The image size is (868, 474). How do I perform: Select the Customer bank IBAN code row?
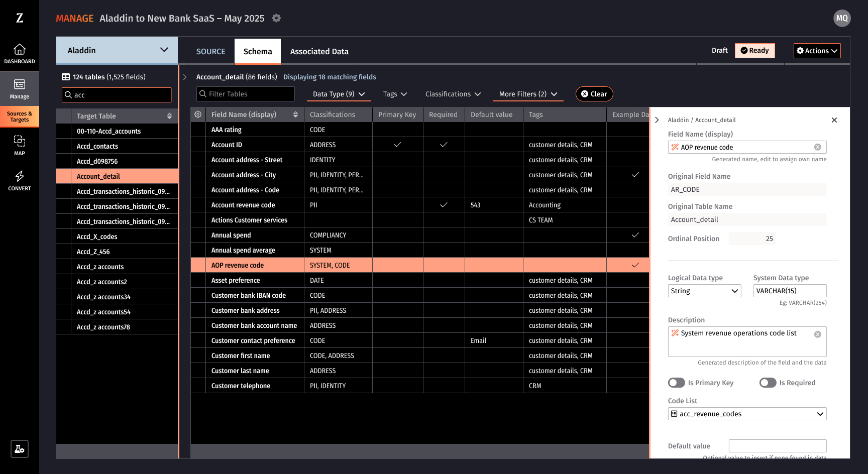pos(420,295)
